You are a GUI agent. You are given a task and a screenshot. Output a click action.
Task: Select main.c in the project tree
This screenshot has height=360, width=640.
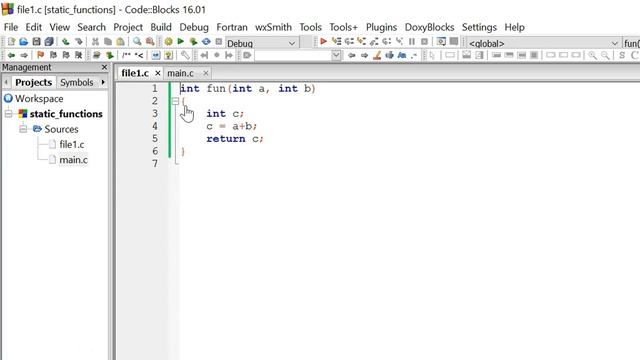pyautogui.click(x=73, y=160)
